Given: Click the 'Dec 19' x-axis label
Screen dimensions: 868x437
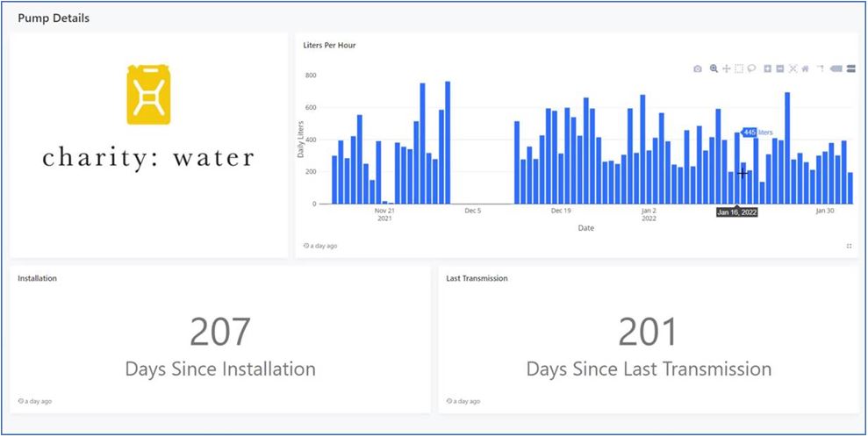Looking at the screenshot, I should tap(561, 211).
